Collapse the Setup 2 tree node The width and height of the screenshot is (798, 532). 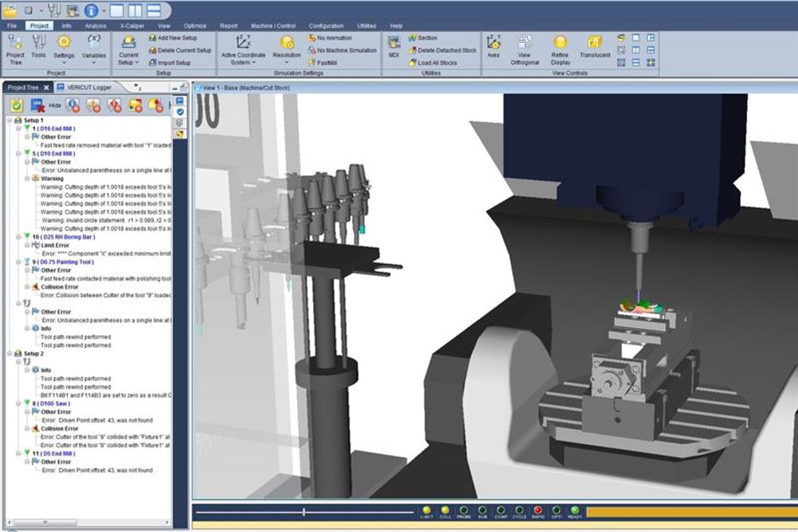click(x=10, y=354)
